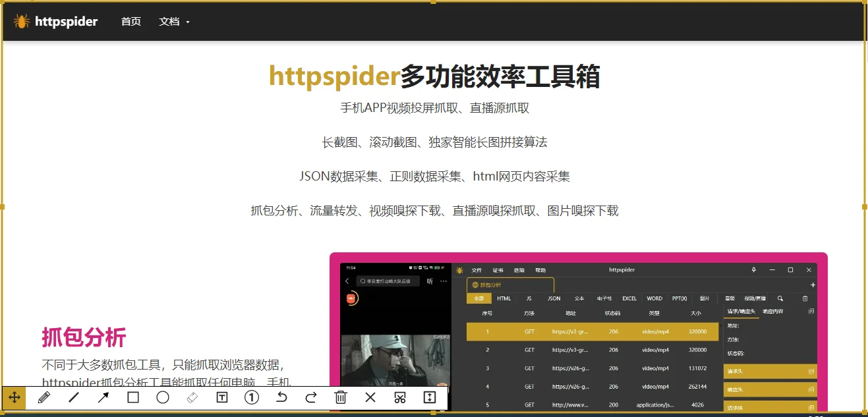The width and height of the screenshot is (868, 417).
Task: Select the straight line drawing tool
Action: (x=74, y=397)
